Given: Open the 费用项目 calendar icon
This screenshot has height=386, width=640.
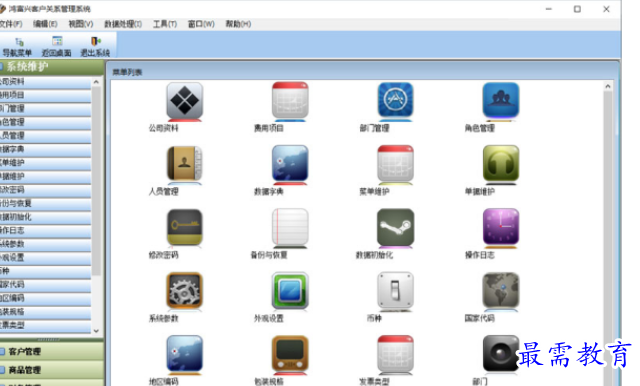Looking at the screenshot, I should click(290, 100).
